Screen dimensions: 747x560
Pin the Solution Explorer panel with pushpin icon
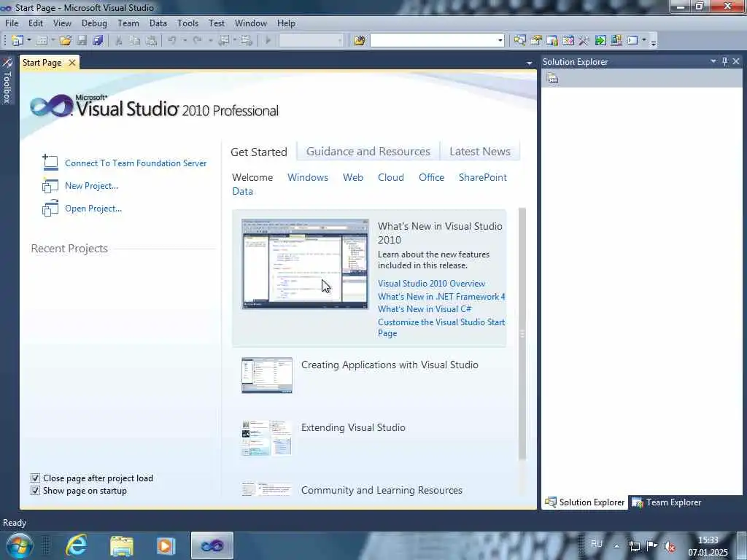[x=724, y=61]
